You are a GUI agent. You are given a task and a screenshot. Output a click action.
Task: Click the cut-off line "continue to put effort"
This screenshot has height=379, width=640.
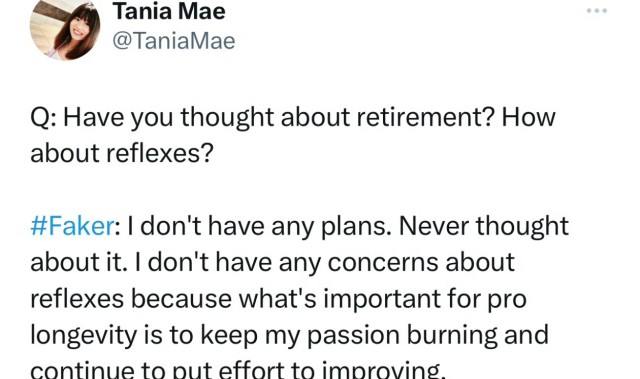coord(238,370)
